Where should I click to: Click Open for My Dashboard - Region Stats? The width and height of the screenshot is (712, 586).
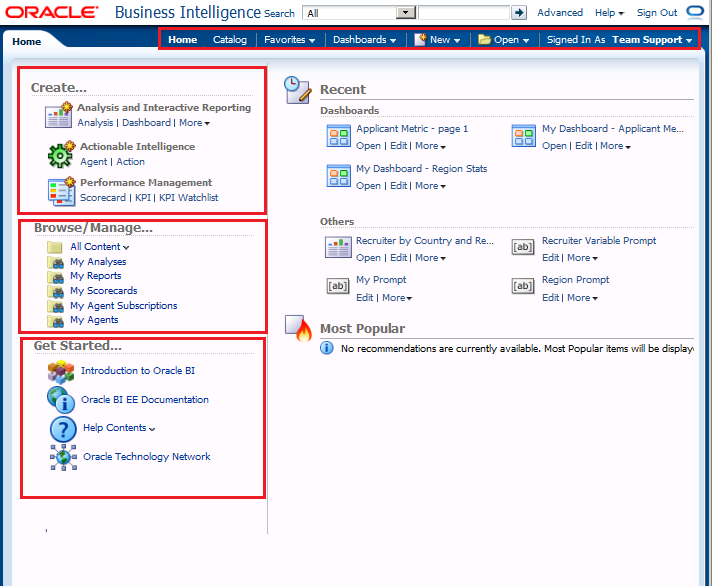[368, 186]
